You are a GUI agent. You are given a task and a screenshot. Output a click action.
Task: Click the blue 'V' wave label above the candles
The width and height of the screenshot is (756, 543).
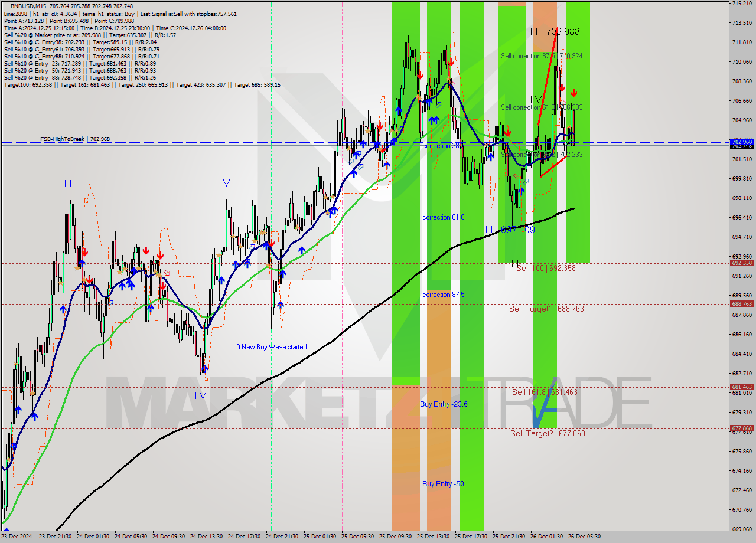(227, 183)
